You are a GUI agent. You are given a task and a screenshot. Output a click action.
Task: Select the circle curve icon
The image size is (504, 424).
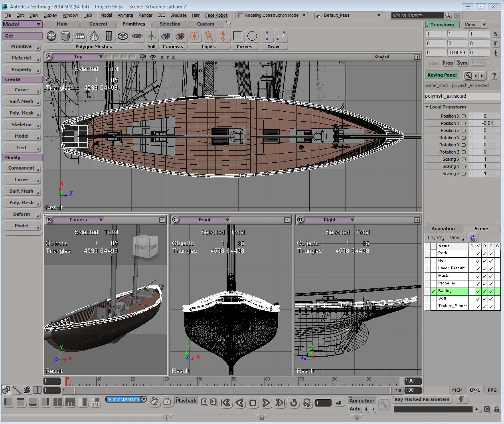click(x=252, y=36)
